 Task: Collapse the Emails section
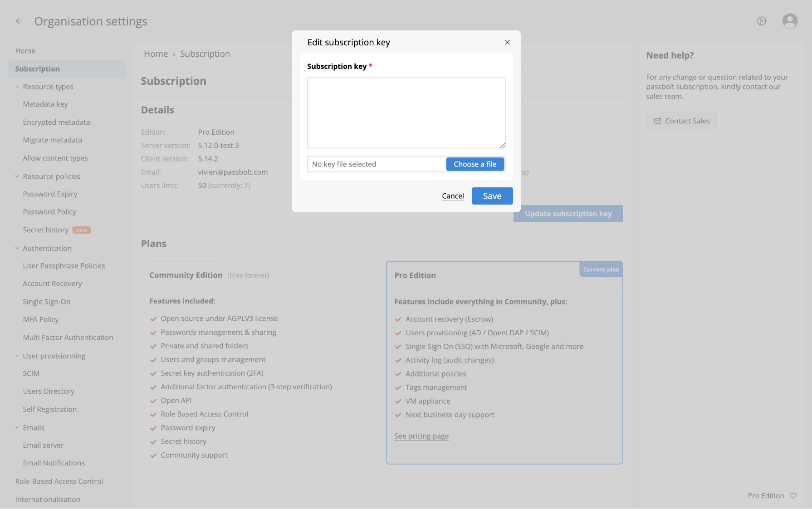(x=17, y=428)
